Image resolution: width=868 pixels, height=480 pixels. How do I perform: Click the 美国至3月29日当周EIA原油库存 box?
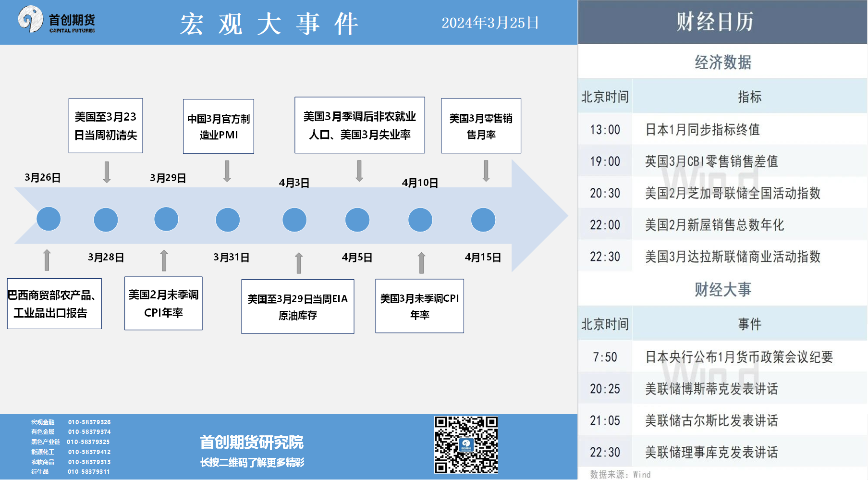point(298,307)
